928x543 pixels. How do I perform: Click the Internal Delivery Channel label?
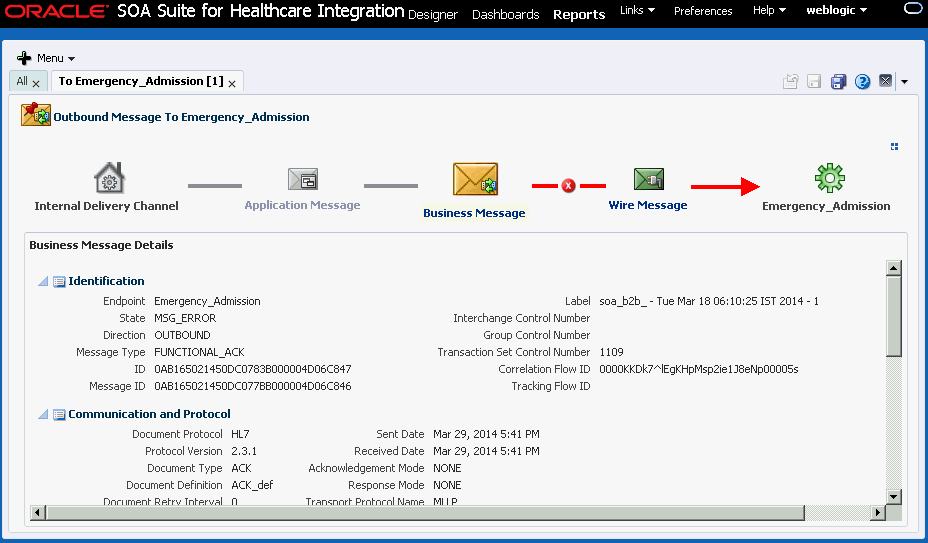(x=107, y=206)
